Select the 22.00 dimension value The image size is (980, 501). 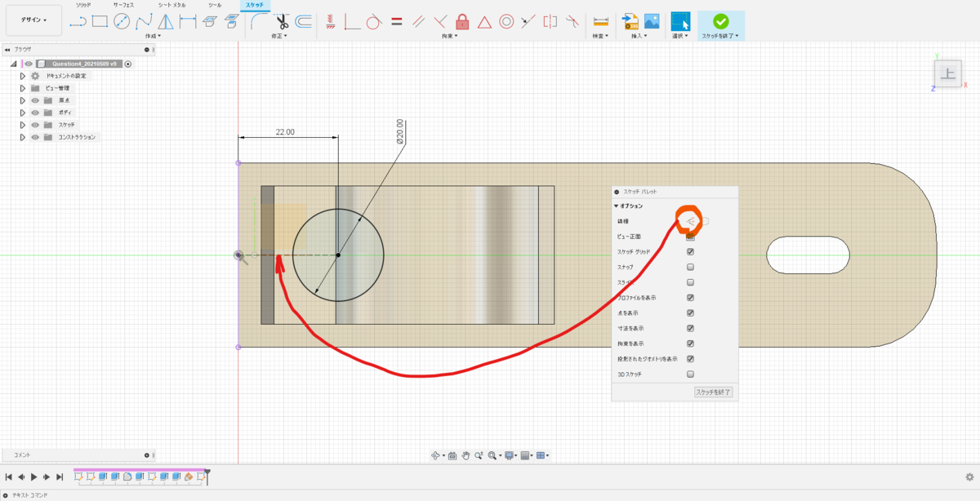[285, 132]
